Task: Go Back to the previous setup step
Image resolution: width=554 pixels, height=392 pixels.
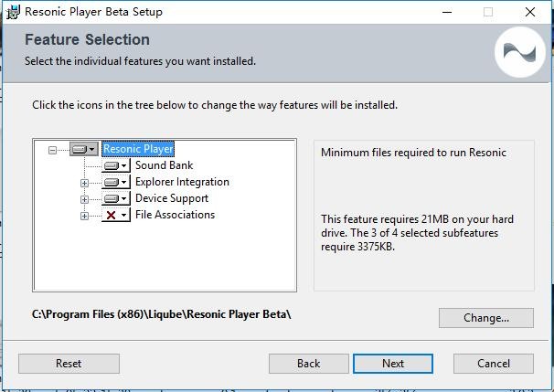Action: click(x=308, y=364)
